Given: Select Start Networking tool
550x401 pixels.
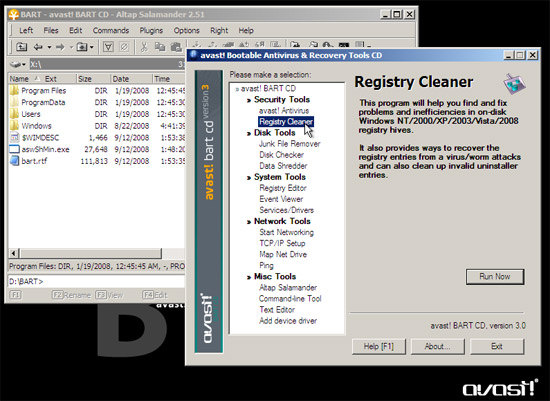Looking at the screenshot, I should [x=287, y=232].
